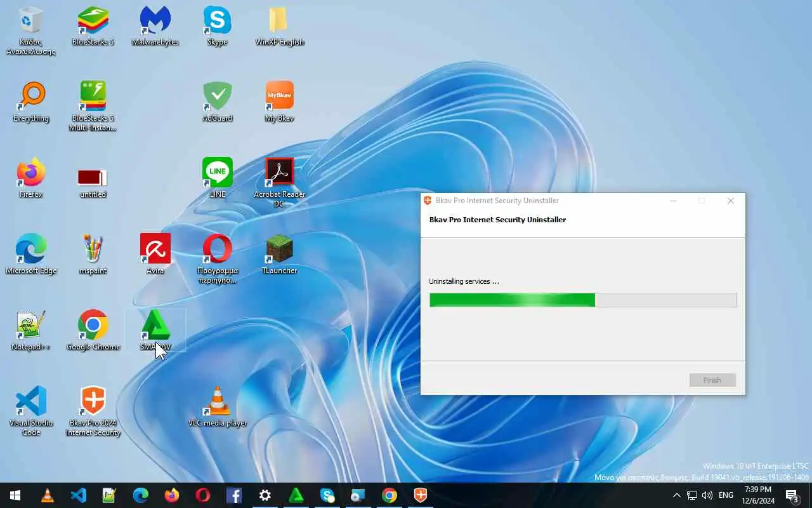Select the mspaint desktop icon
Screen dimensions: 812x508
tap(93, 254)
